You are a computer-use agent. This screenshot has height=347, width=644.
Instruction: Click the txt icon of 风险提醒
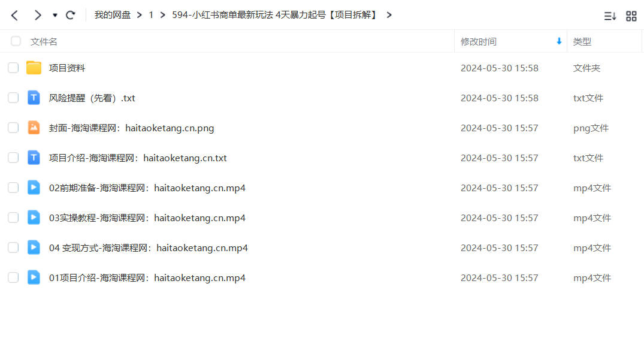34,98
